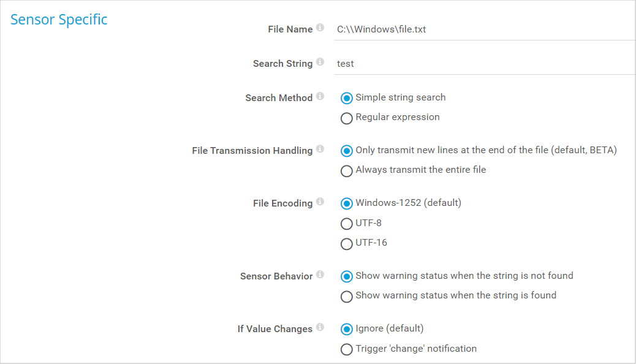Click the File Name input field

pos(484,29)
